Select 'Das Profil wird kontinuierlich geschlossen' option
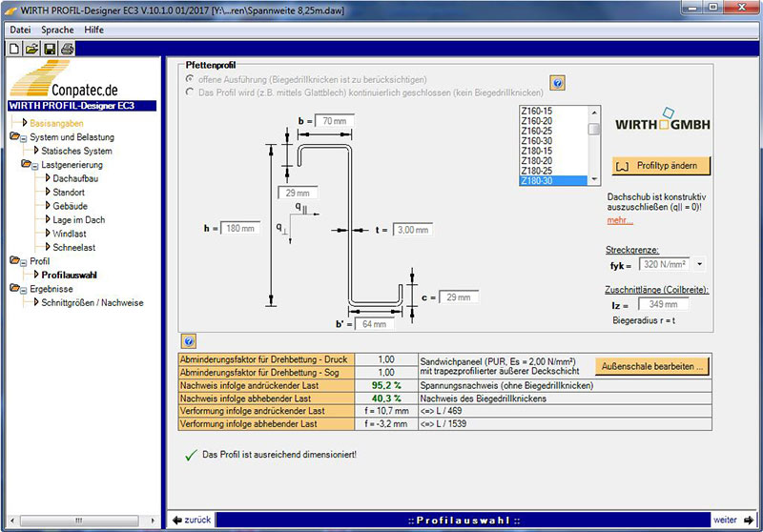763x532 pixels. tap(191, 92)
